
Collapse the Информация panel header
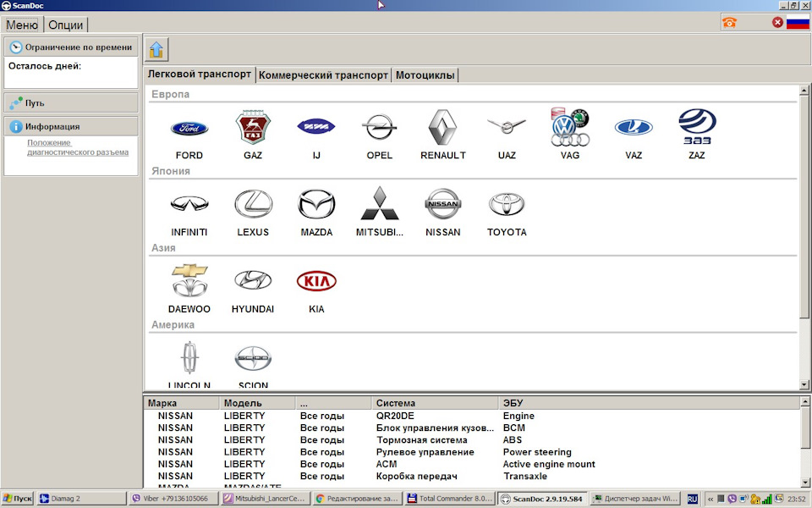point(71,126)
